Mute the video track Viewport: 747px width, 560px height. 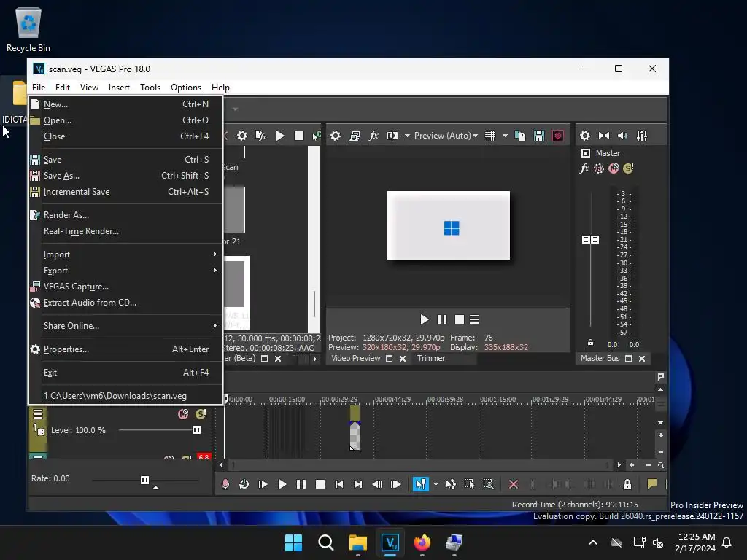[183, 414]
